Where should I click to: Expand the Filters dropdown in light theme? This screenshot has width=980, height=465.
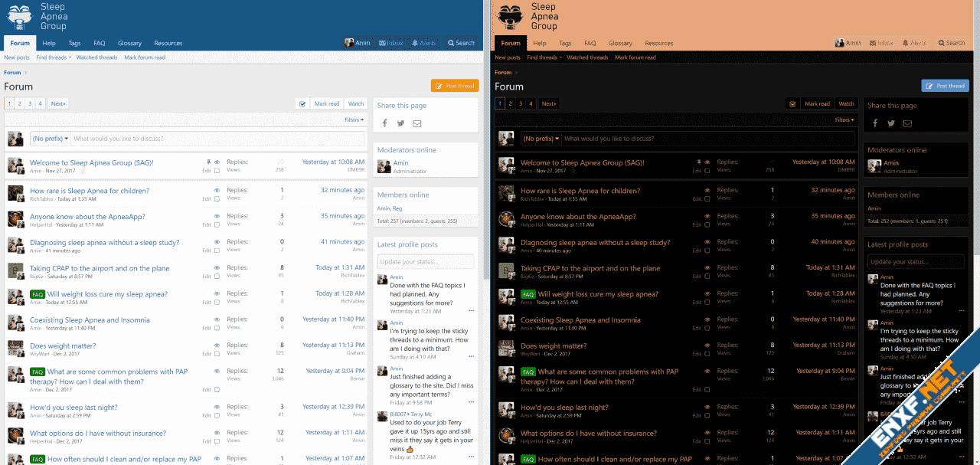tap(354, 120)
